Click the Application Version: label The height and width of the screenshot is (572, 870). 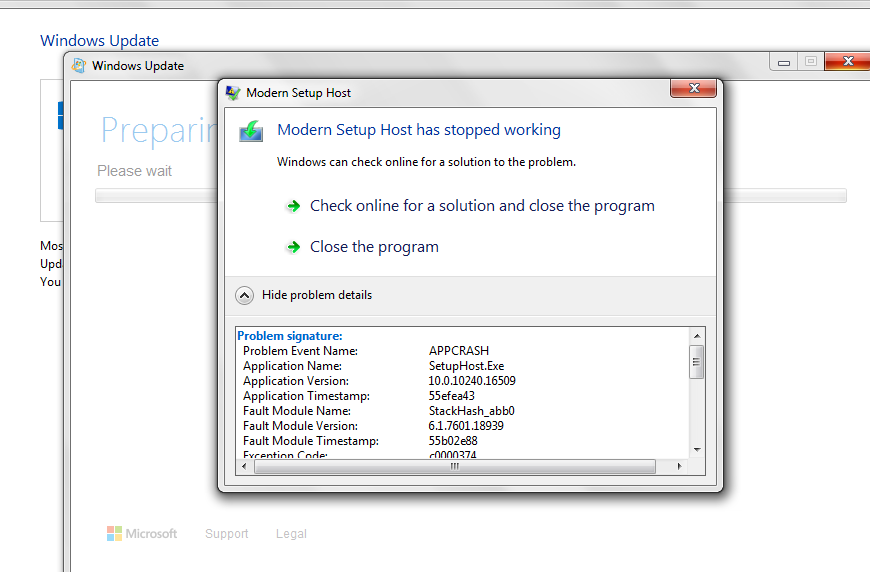296,381
